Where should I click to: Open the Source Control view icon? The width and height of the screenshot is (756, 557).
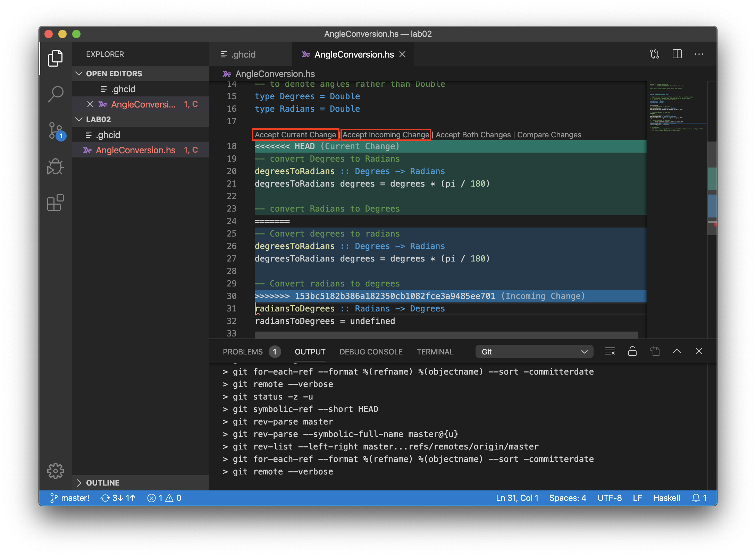(56, 130)
